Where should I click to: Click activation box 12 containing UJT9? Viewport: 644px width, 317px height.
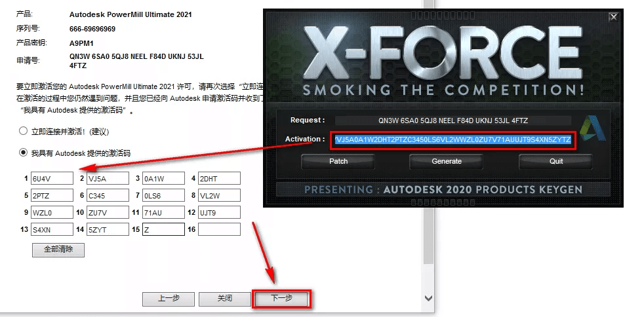[x=219, y=212]
